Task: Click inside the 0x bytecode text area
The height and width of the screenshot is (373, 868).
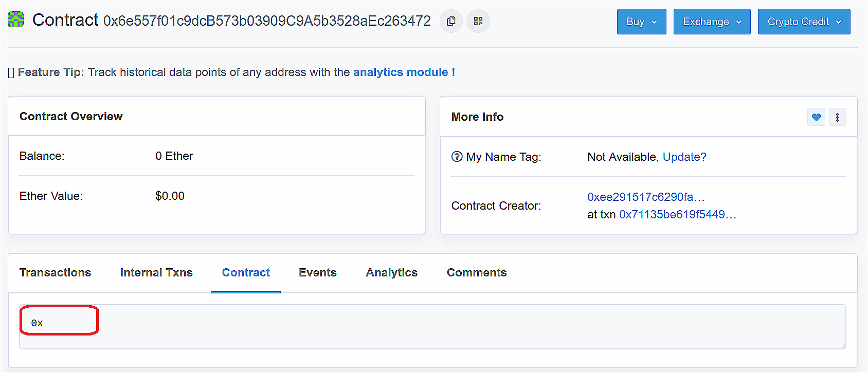Action: [432, 327]
